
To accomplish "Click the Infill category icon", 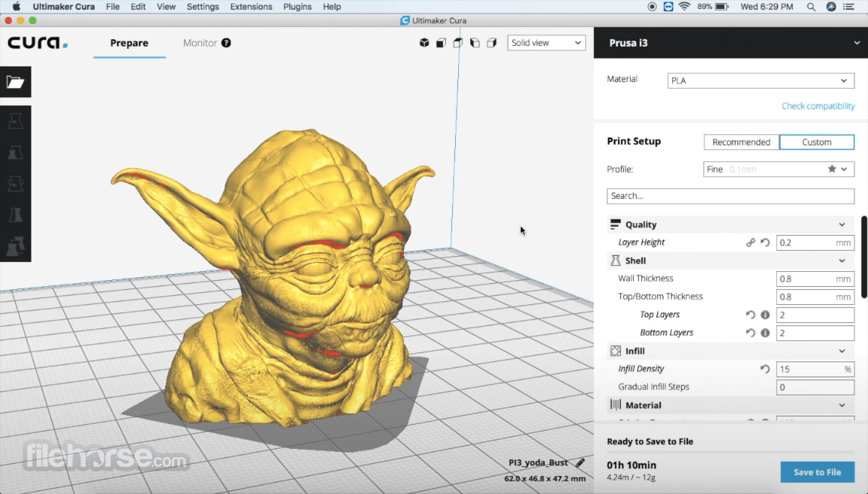I will pos(615,351).
